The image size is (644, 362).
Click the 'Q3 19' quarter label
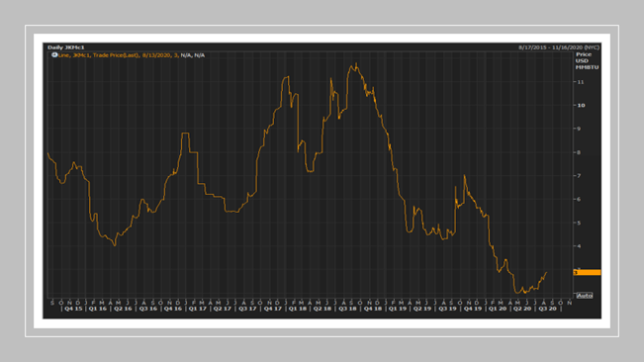pyautogui.click(x=447, y=309)
